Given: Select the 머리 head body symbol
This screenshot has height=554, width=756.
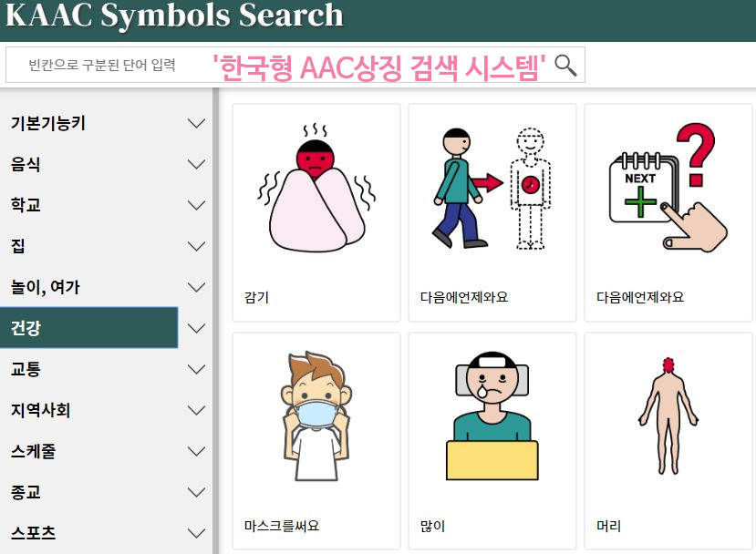Looking at the screenshot, I should (668, 416).
